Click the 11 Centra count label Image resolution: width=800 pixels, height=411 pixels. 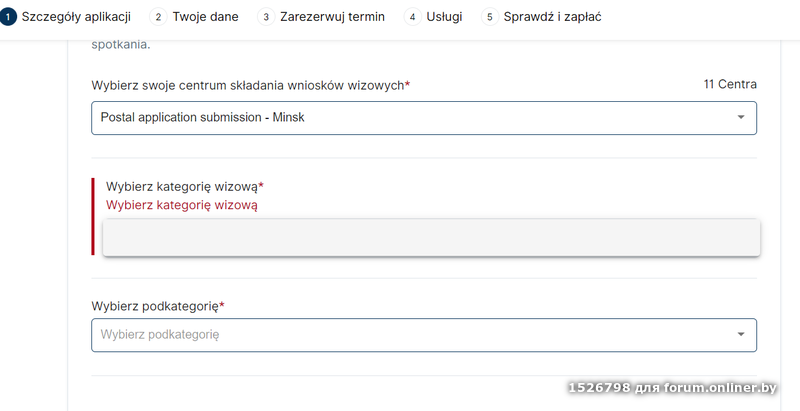coord(730,85)
